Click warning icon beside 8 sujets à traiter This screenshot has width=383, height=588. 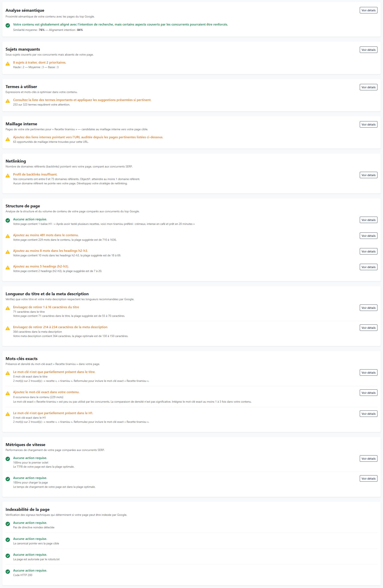pyautogui.click(x=8, y=64)
